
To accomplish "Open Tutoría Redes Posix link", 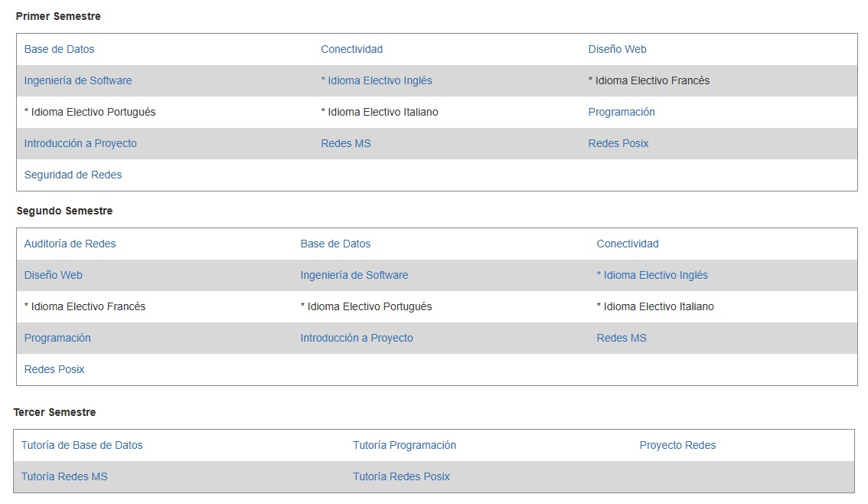I will (401, 476).
